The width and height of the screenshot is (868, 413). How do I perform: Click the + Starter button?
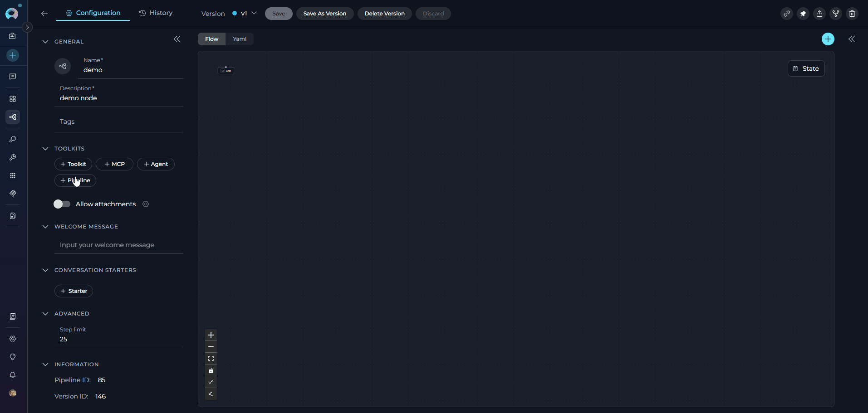click(x=74, y=291)
